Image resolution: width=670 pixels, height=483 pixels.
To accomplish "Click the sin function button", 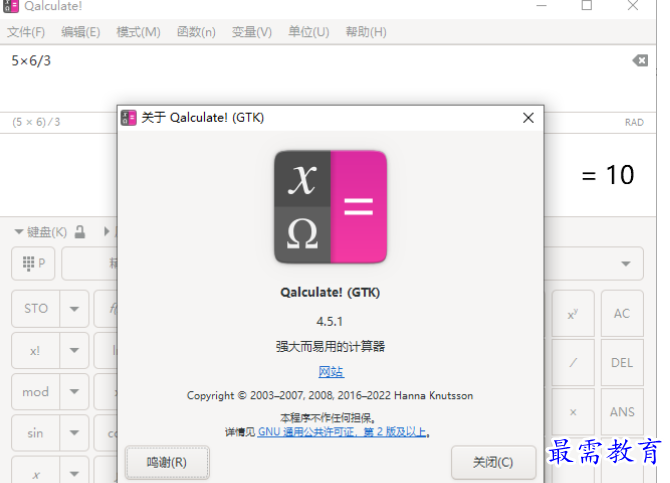I will [36, 433].
